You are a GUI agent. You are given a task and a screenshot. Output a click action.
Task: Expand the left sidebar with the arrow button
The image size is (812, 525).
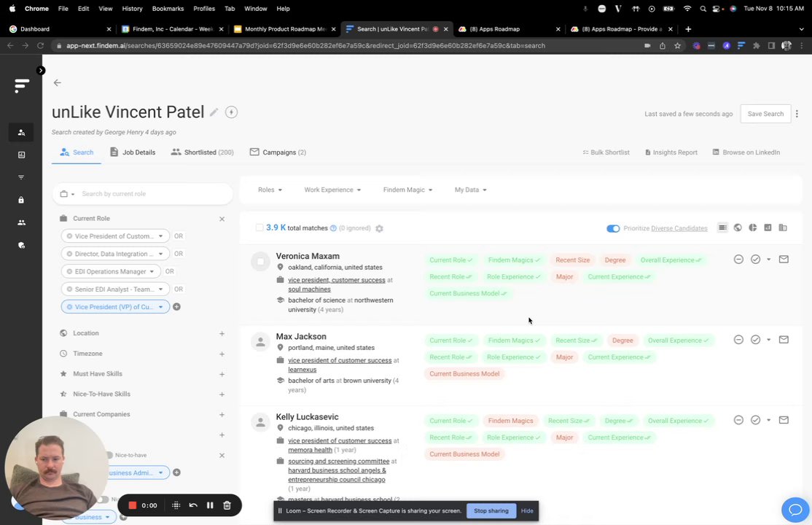point(41,71)
